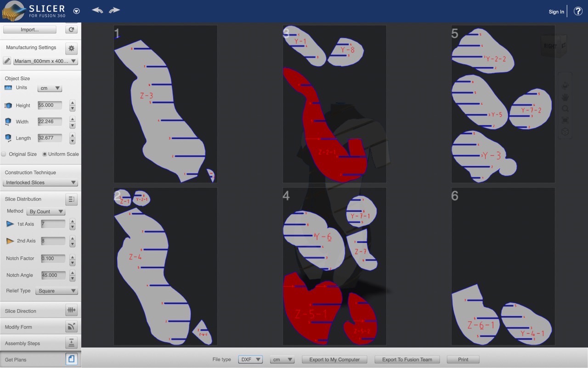Viewport: 588px width, 368px height.
Task: Click the Sign In link
Action: 556,11
